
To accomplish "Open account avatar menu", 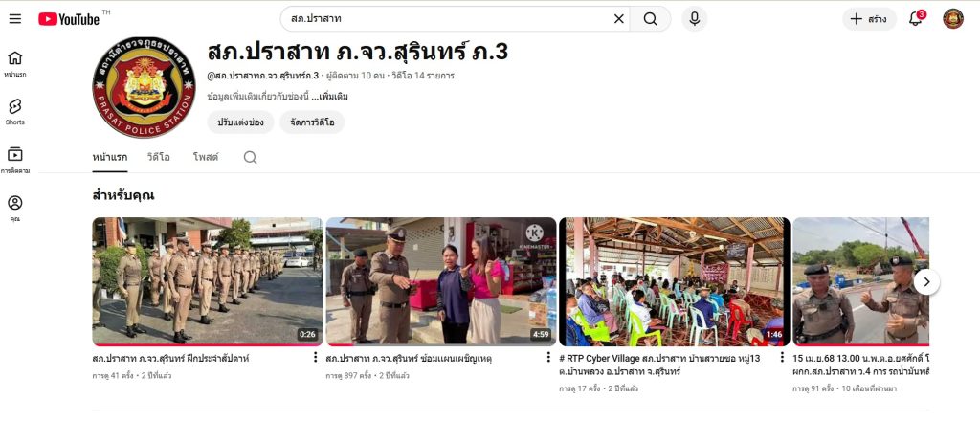I will pos(953,19).
